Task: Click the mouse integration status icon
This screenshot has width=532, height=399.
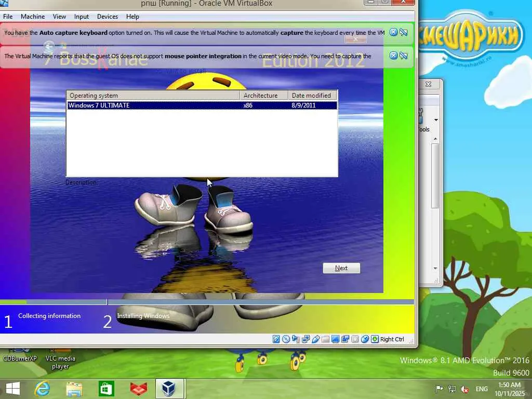Action: [x=365, y=339]
